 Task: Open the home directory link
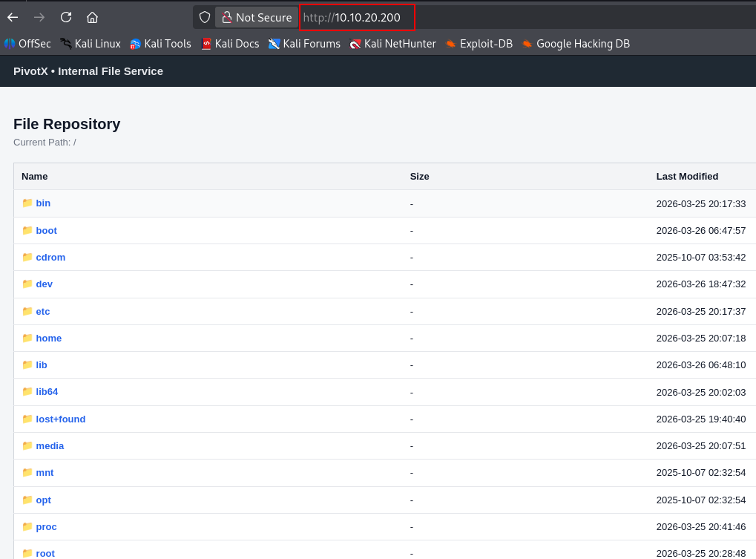click(x=49, y=338)
